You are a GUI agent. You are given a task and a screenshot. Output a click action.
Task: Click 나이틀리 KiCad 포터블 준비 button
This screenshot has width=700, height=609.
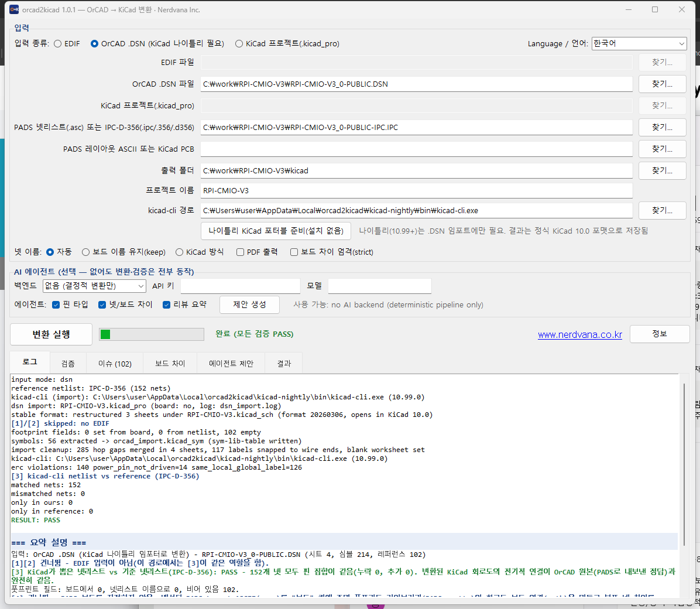pos(276,231)
